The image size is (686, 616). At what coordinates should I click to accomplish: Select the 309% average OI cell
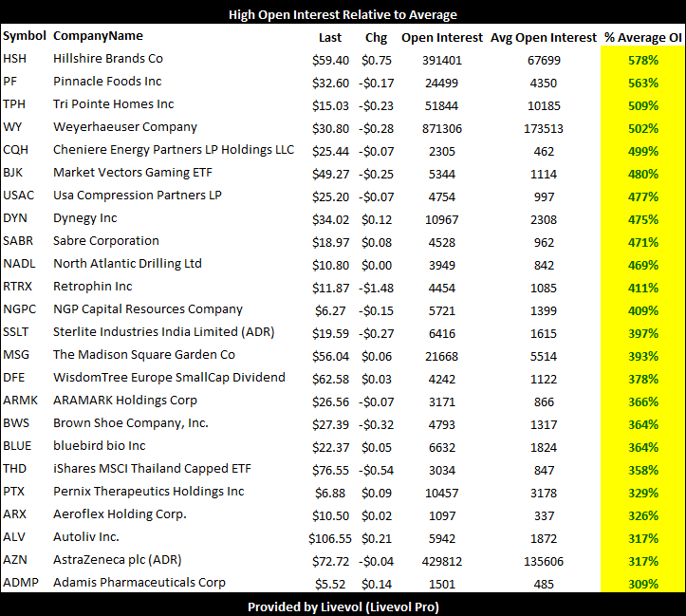click(x=643, y=584)
